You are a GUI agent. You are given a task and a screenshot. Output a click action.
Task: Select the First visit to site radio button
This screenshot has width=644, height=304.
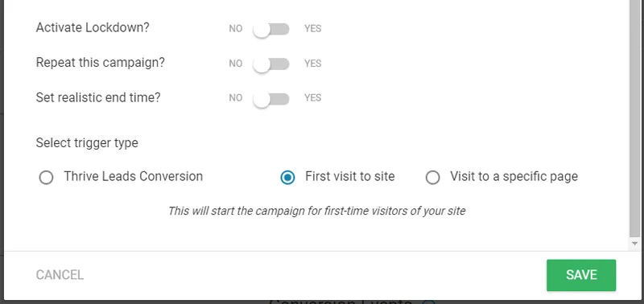coord(287,178)
